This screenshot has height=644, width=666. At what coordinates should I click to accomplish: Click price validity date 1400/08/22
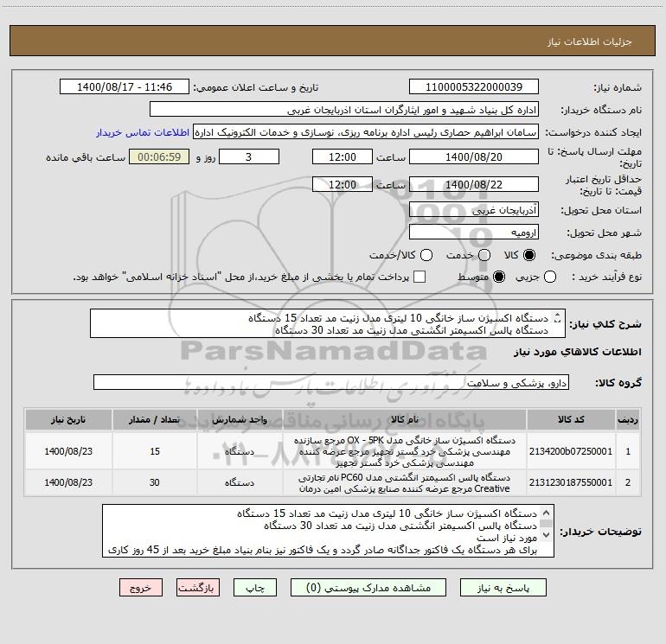click(474, 184)
